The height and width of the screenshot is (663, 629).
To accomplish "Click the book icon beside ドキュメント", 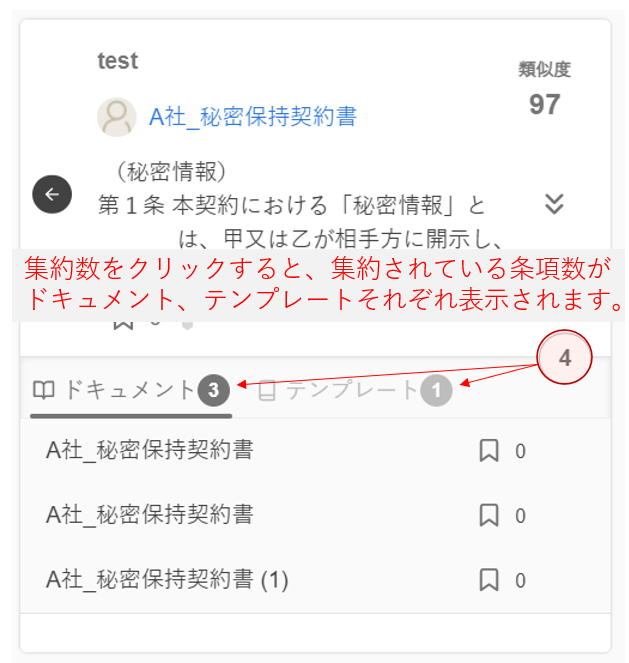I will pyautogui.click(x=44, y=390).
